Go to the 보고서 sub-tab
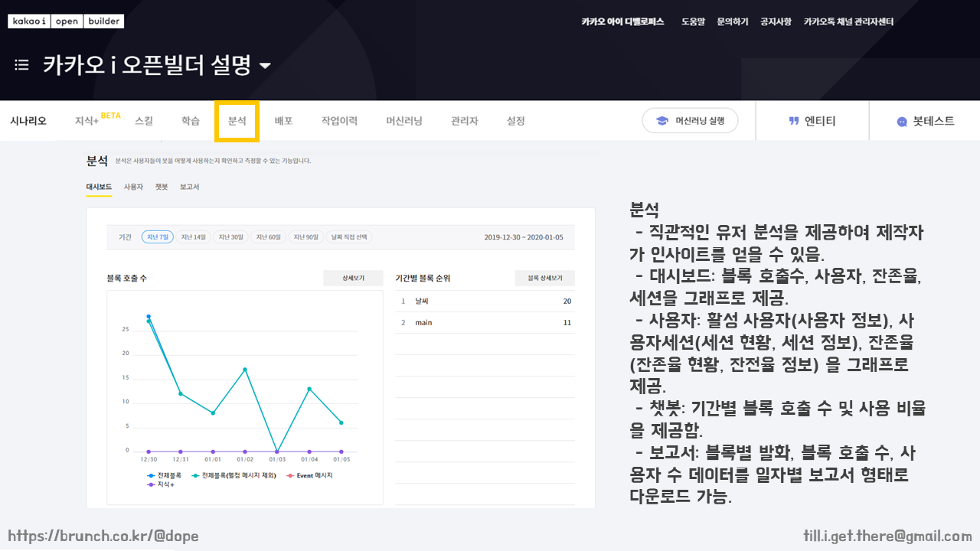 (190, 187)
